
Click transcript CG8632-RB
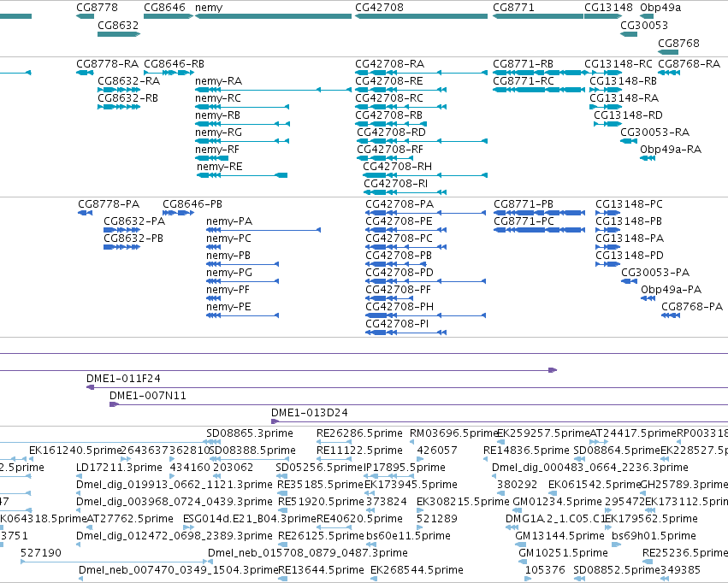point(127,98)
